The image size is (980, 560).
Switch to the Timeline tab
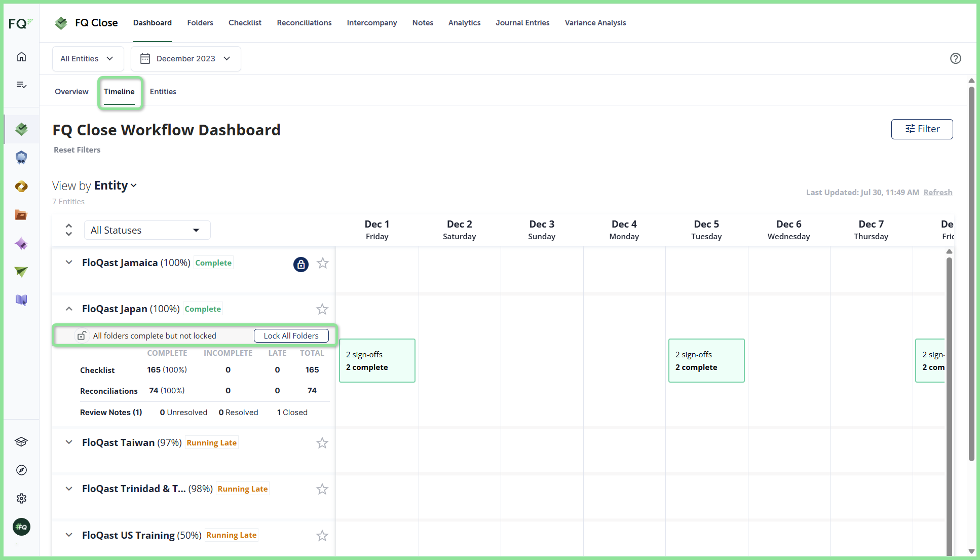click(x=119, y=92)
